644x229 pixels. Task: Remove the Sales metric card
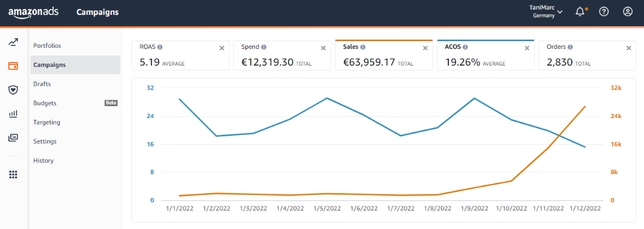pyautogui.click(x=426, y=48)
